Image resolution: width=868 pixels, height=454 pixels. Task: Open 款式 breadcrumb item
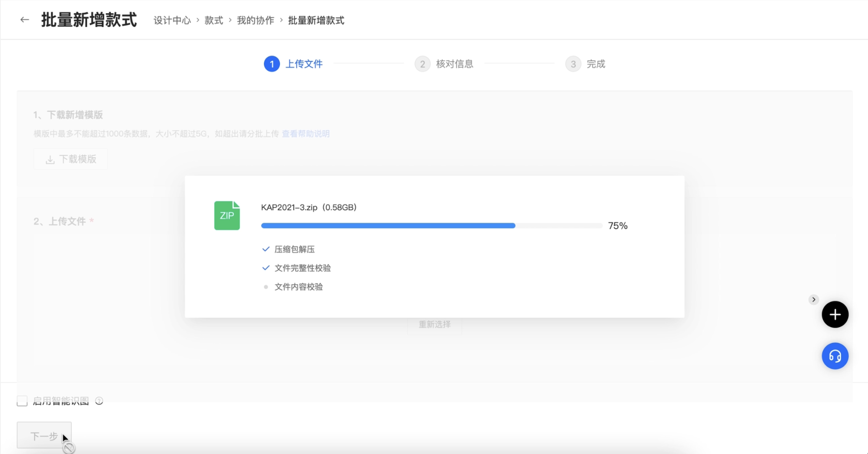tap(214, 20)
